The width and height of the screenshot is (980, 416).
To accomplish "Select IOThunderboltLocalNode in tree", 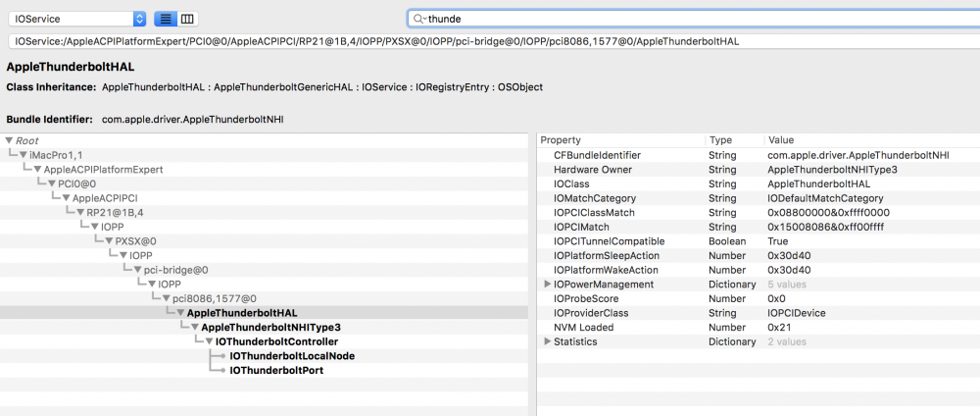I will (x=292, y=356).
